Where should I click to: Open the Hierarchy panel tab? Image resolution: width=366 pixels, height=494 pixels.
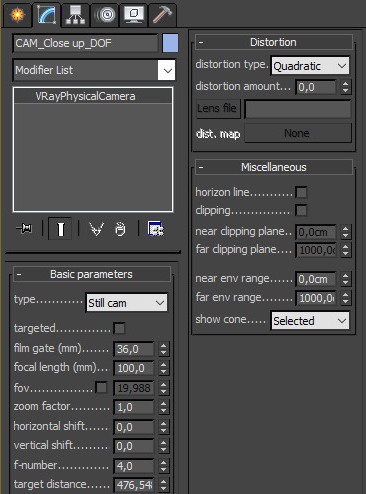pyautogui.click(x=75, y=15)
